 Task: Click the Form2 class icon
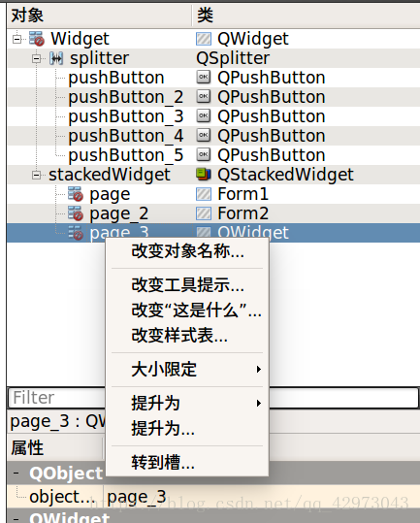[x=204, y=213]
